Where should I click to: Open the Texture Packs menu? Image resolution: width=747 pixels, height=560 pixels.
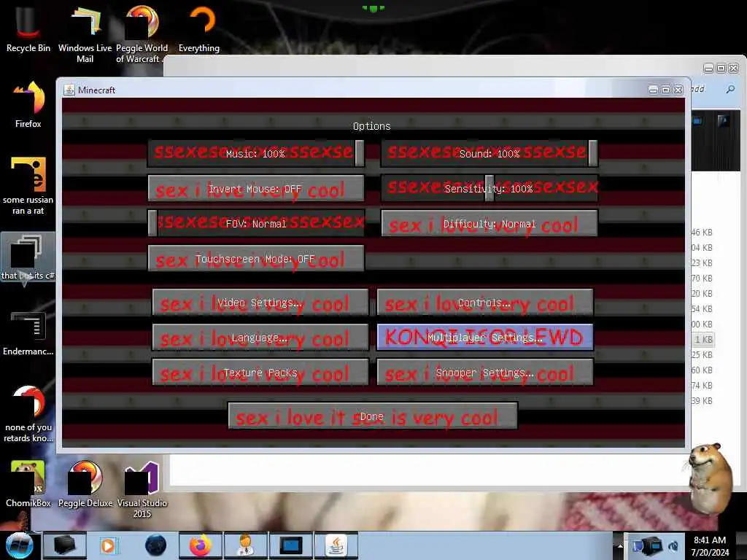click(x=260, y=373)
